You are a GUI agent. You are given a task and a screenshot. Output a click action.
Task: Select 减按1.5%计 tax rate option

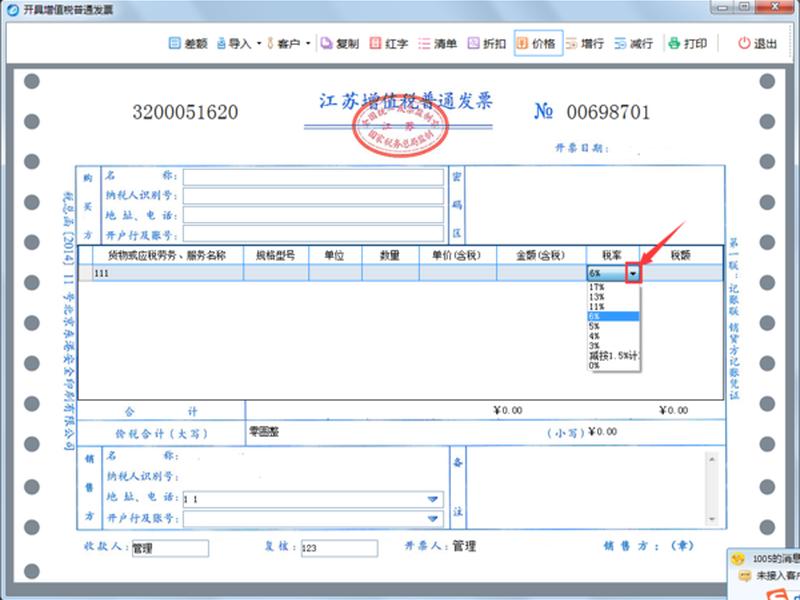pyautogui.click(x=613, y=356)
